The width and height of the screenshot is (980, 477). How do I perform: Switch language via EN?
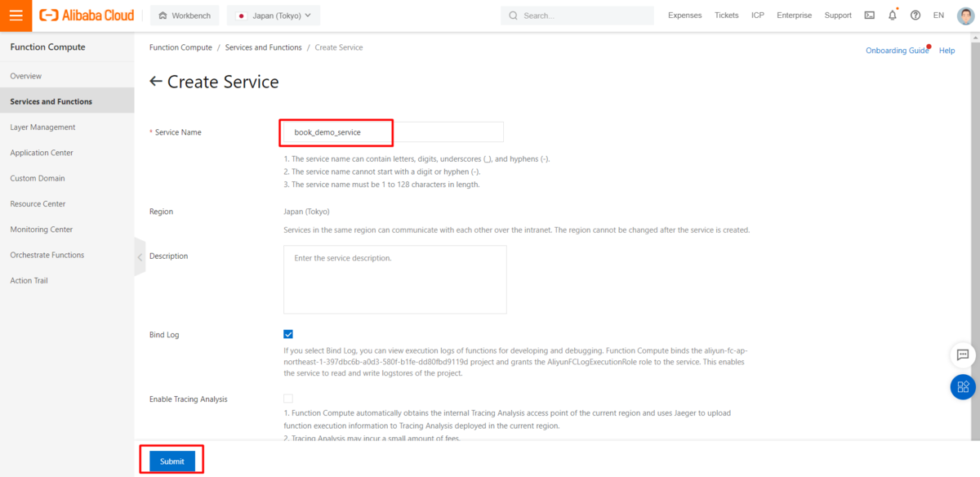click(938, 16)
